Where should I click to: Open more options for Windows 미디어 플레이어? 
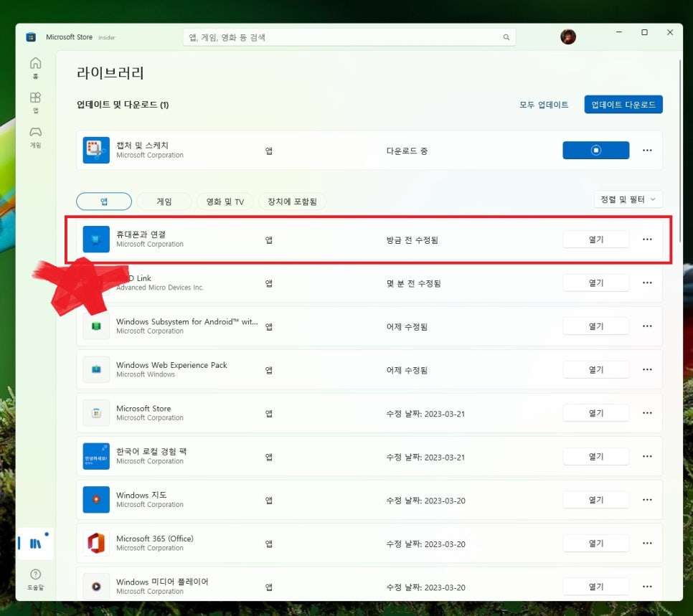pyautogui.click(x=647, y=587)
